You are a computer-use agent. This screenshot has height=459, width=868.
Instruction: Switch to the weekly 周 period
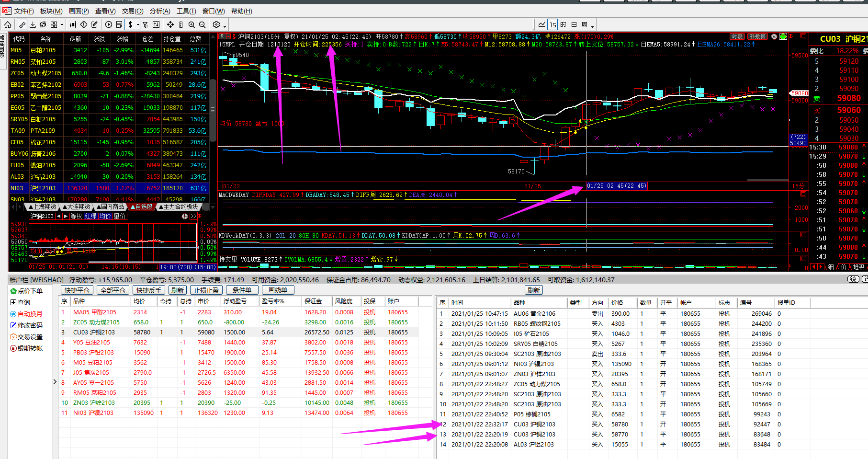[585, 24]
